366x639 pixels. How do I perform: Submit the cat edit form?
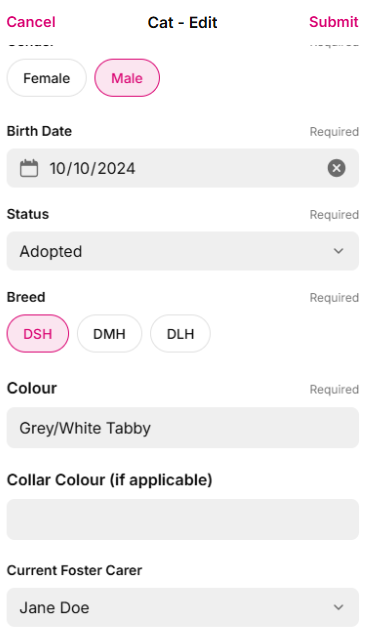[x=334, y=22]
